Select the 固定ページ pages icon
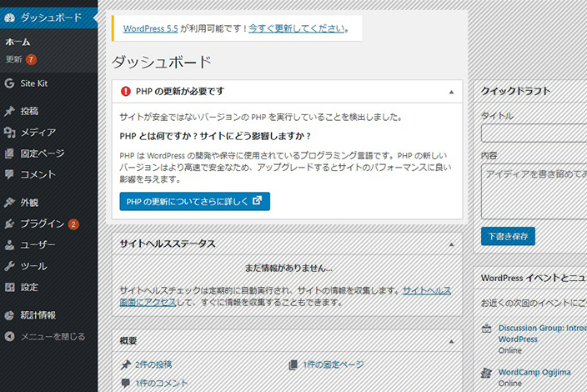This screenshot has height=392, width=587. click(9, 153)
